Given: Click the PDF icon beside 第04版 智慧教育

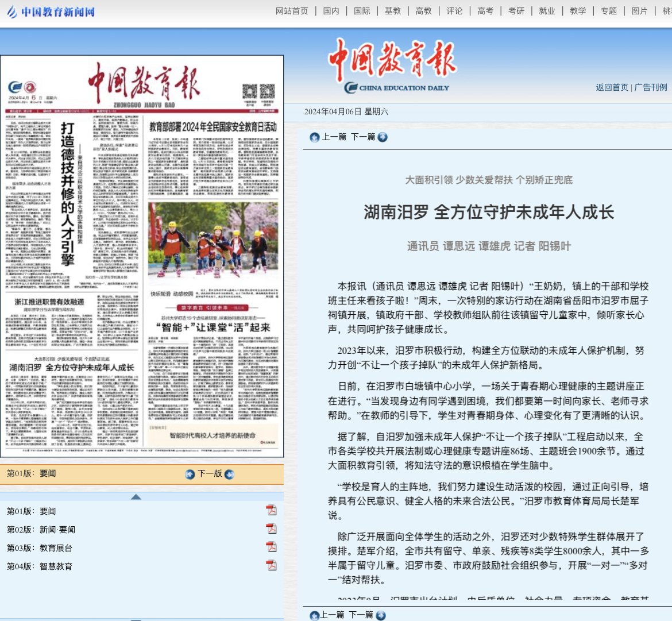Looking at the screenshot, I should pos(271,566).
